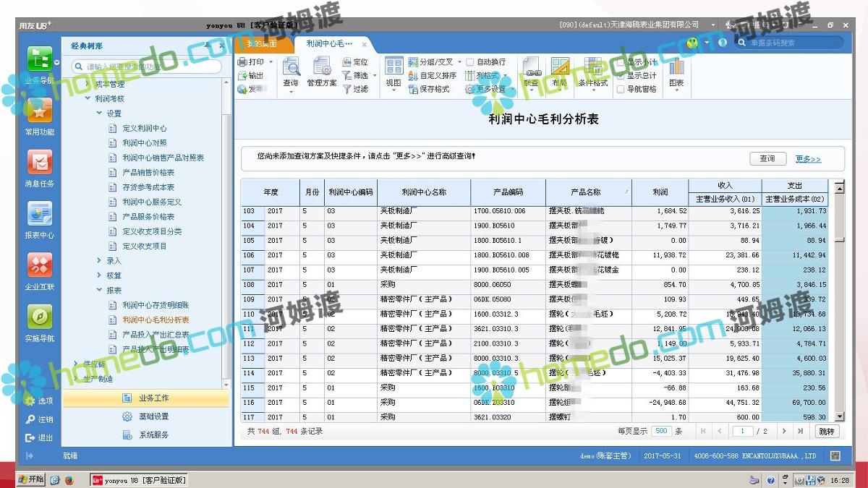Collapse the 利润考核 tree node
The height and width of the screenshot is (488, 868).
tap(88, 98)
